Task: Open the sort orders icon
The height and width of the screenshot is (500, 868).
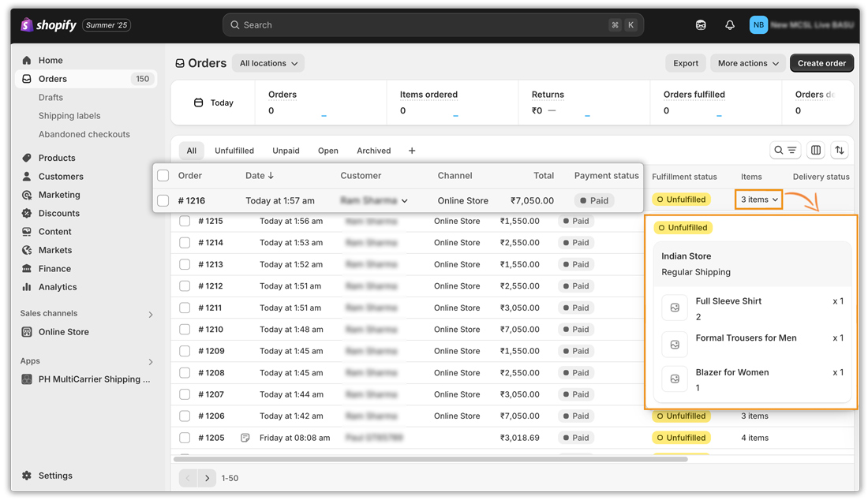Action: pos(840,150)
